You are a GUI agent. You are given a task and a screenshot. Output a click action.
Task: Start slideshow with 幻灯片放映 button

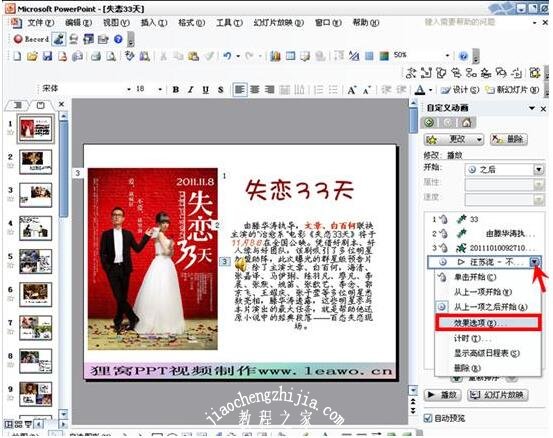498,395
